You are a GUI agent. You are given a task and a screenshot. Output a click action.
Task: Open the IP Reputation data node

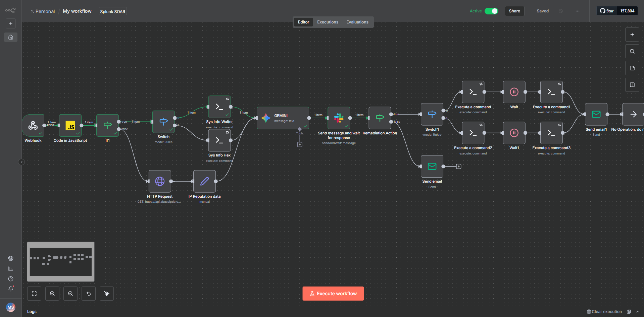[204, 181]
